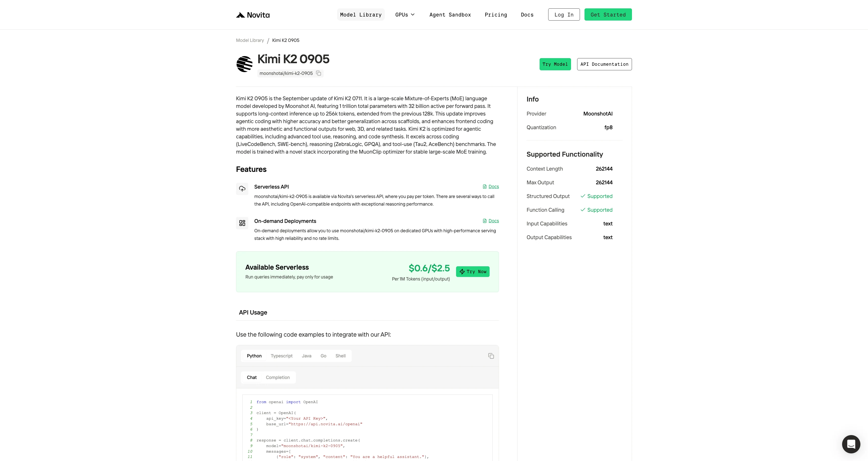The width and height of the screenshot is (868, 461).
Task: Click the fp8 quantization value
Action: [x=608, y=127]
